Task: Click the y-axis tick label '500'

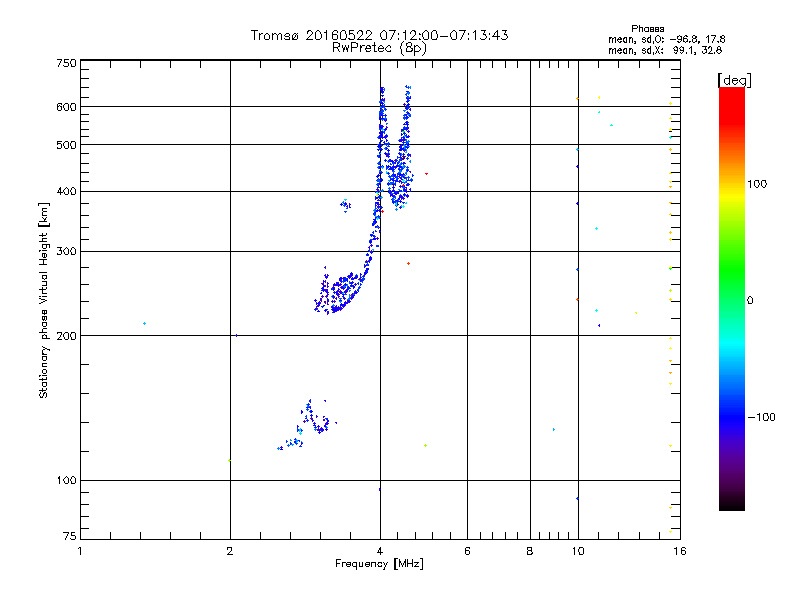Action: point(67,145)
